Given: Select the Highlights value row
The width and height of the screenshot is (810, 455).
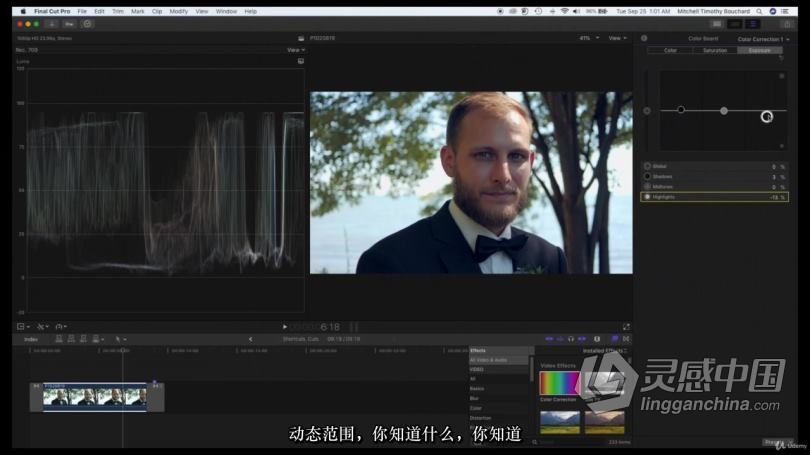Looking at the screenshot, I should (x=714, y=197).
